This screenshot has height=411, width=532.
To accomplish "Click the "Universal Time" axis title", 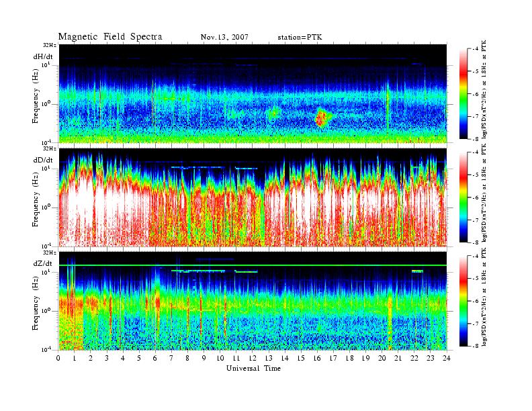I will [253, 368].
